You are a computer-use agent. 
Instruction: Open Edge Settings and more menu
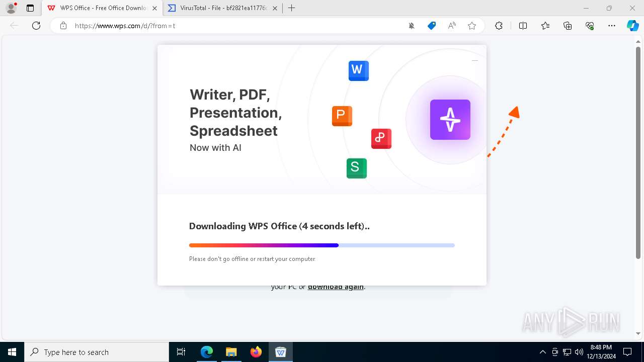click(612, 26)
